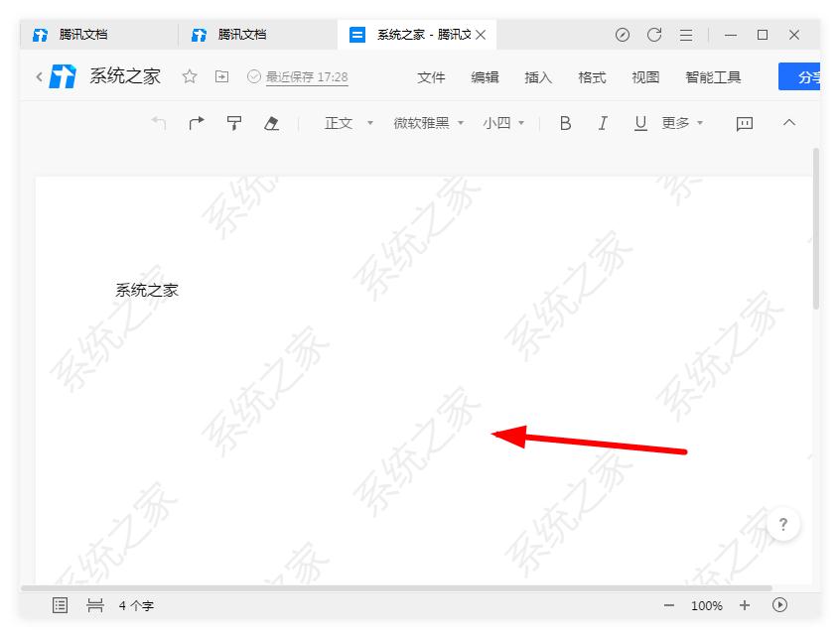
Task: Open the 正文 paragraph style dropdown
Action: point(349,123)
